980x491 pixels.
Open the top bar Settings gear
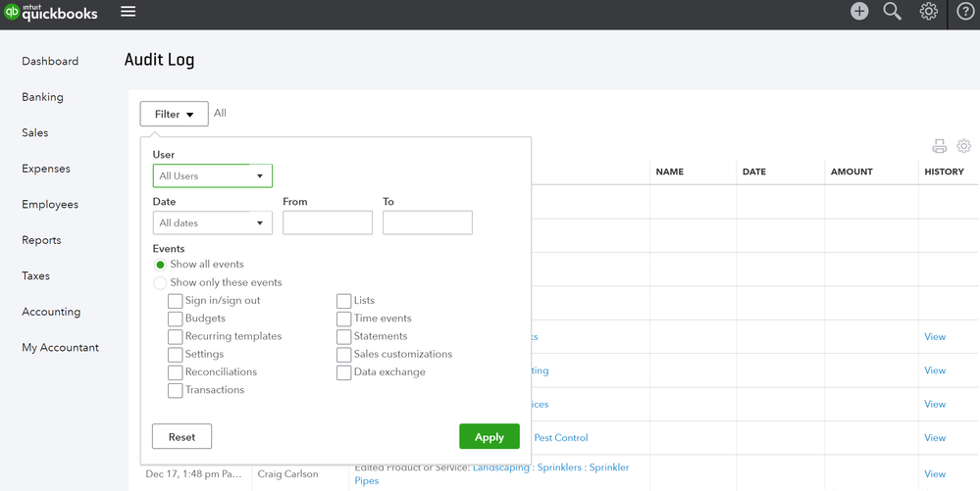click(x=928, y=12)
